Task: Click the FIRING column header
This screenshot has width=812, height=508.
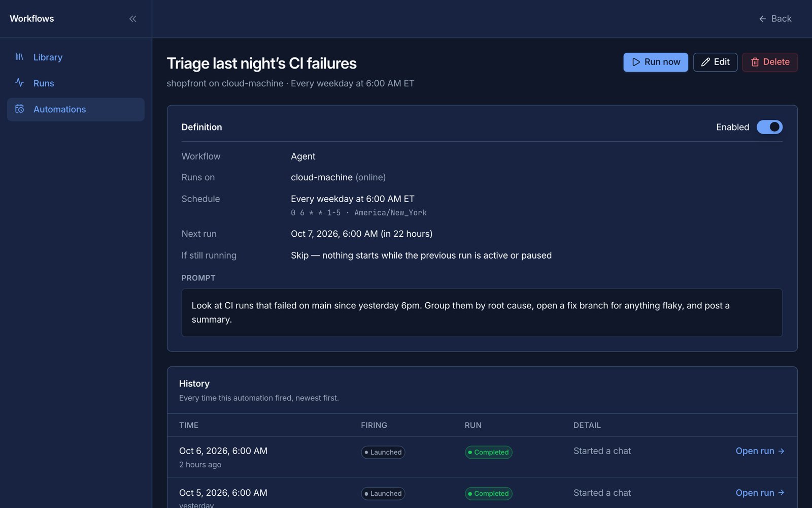Action: coord(374,425)
